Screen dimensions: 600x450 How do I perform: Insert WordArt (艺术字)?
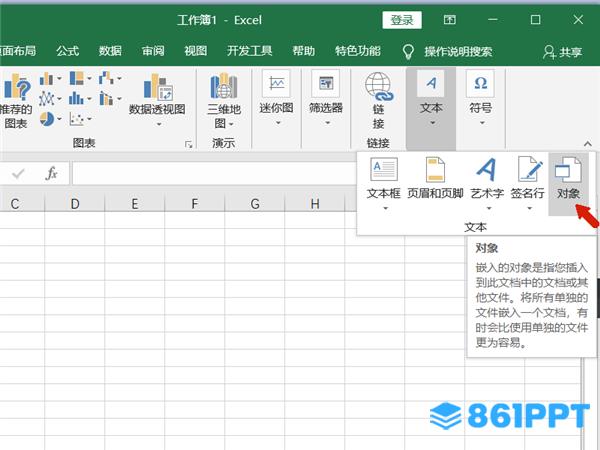point(487,183)
